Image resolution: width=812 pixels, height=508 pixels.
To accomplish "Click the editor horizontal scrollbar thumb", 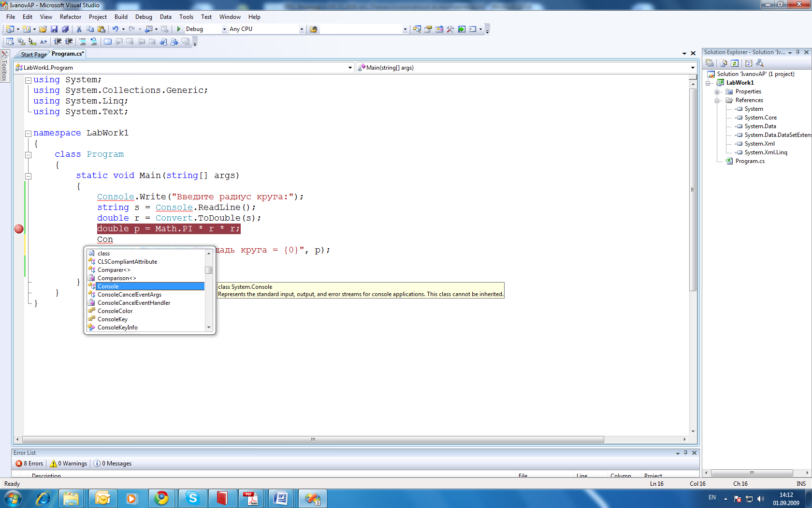I will click(x=313, y=439).
